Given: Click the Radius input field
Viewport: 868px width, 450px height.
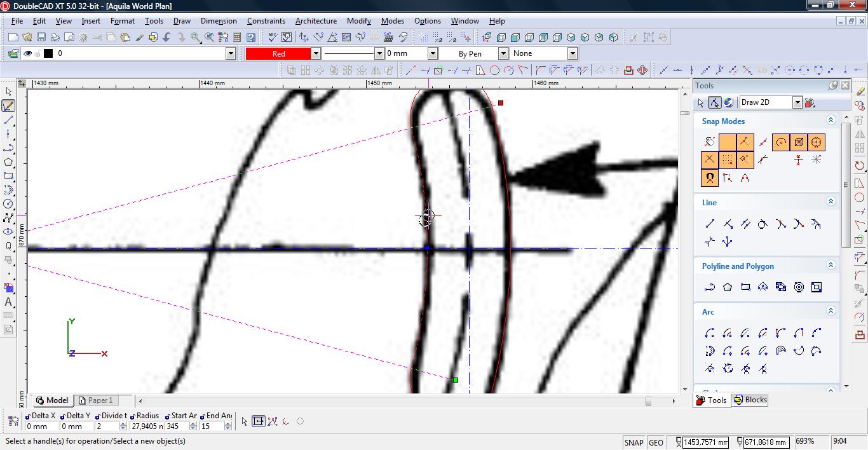Looking at the screenshot, I should (147, 426).
